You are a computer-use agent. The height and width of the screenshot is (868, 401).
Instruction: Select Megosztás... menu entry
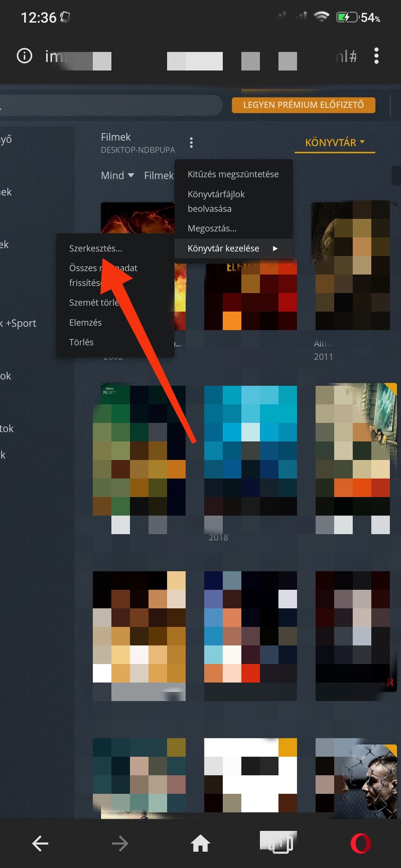pos(233,228)
